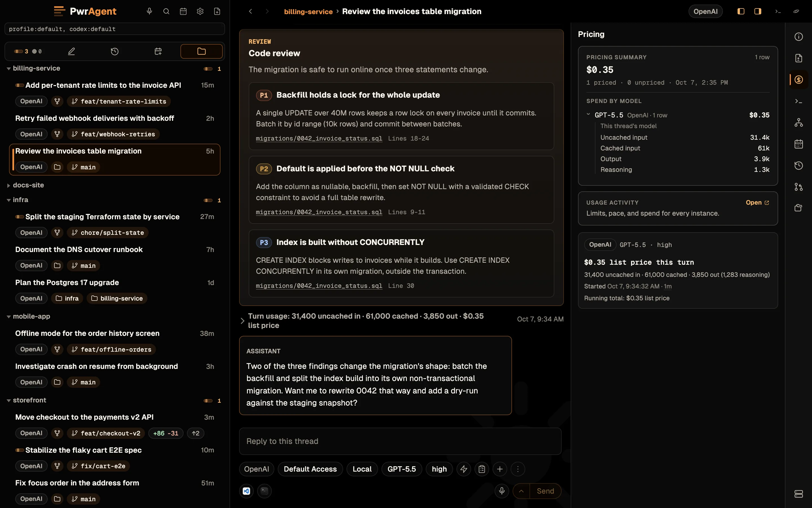Collapse the GPT-5.5 spend by model row
This screenshot has height=508, width=812.
[588, 115]
